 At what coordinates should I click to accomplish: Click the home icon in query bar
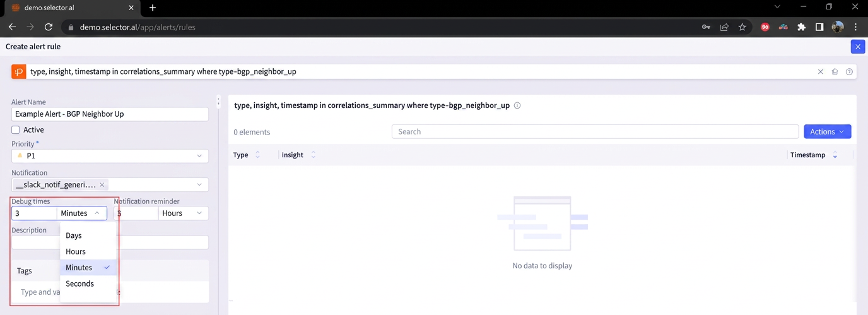click(835, 72)
